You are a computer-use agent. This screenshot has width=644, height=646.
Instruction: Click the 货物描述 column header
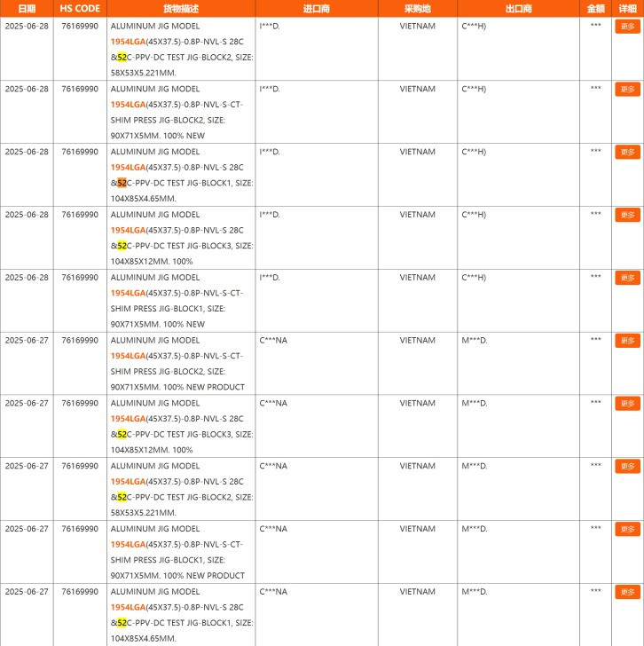click(x=181, y=9)
